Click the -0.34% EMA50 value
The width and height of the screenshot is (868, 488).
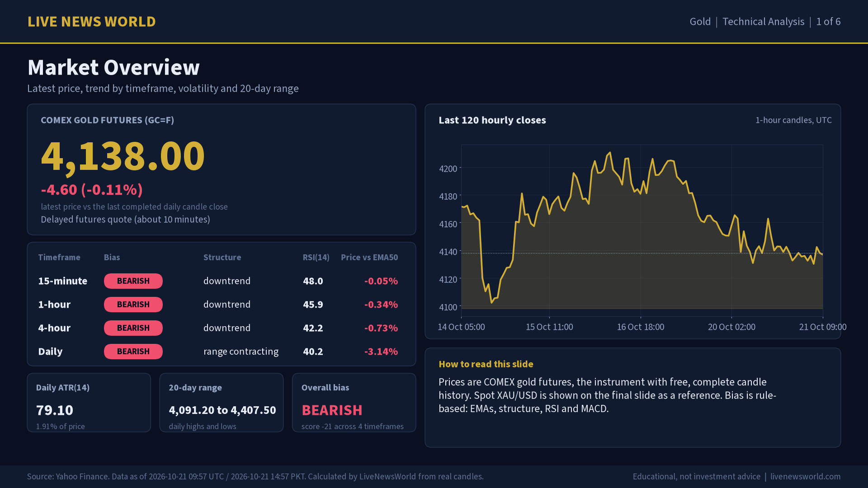[x=381, y=305]
